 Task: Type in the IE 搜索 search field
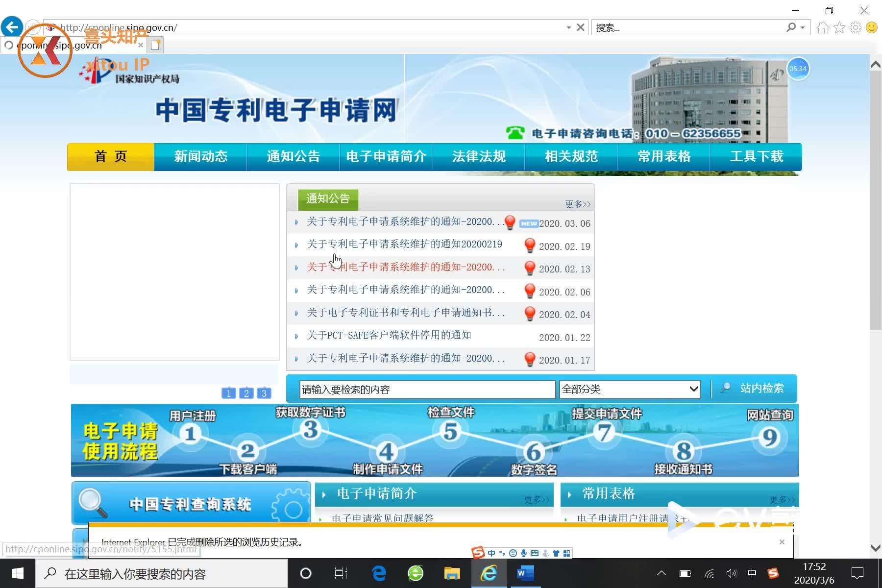tap(686, 28)
